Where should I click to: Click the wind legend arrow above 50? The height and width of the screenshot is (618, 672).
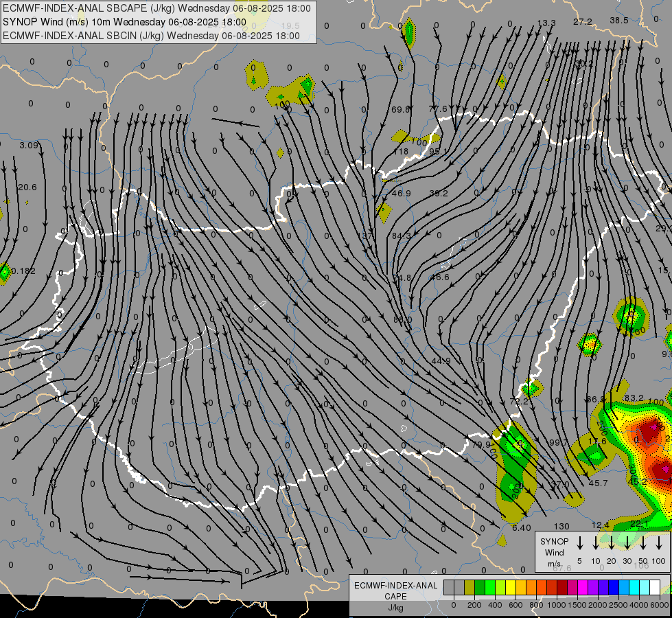[x=643, y=543]
